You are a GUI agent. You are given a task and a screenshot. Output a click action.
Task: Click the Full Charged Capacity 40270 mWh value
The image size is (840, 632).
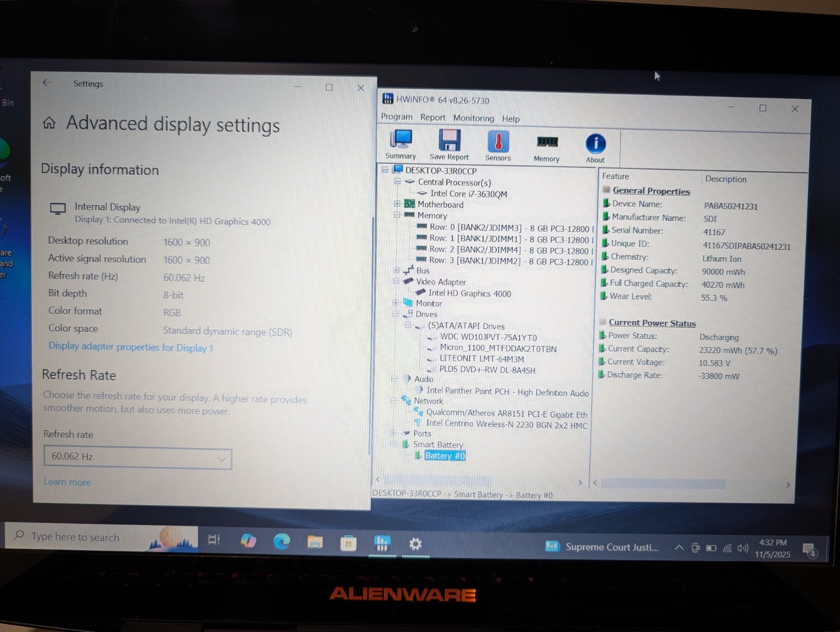tap(723, 285)
